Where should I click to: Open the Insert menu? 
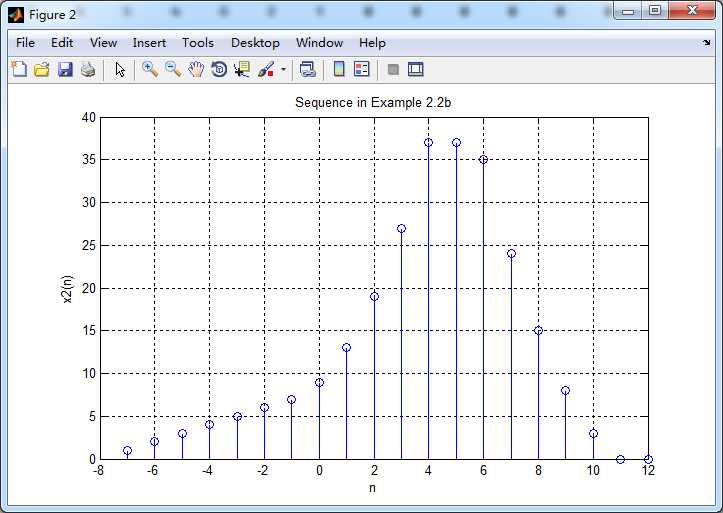(x=149, y=43)
